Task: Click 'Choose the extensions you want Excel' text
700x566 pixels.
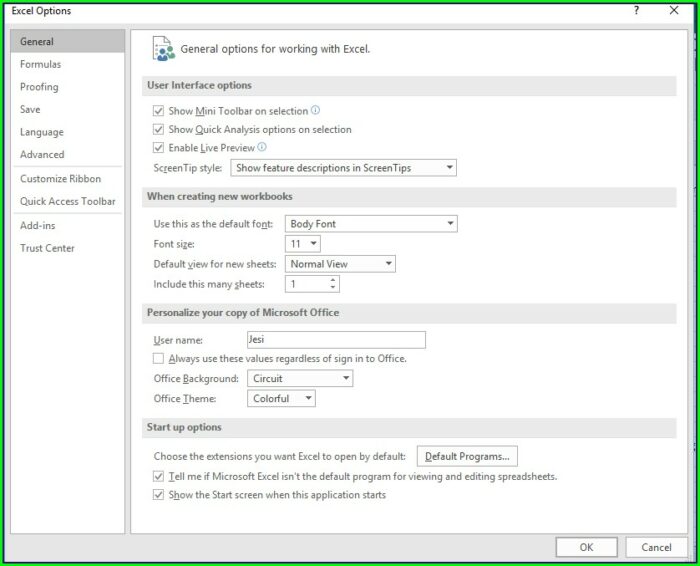Action: pyautogui.click(x=279, y=457)
